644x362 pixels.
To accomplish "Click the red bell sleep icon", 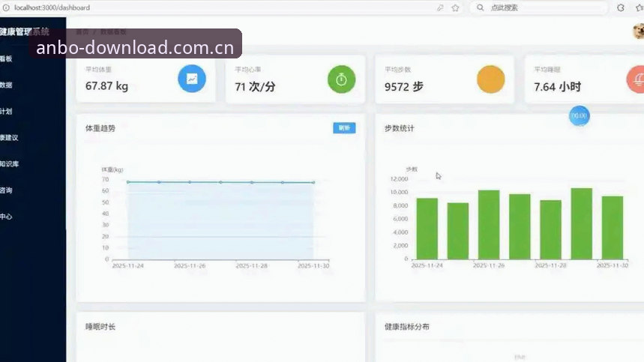I will [637, 79].
